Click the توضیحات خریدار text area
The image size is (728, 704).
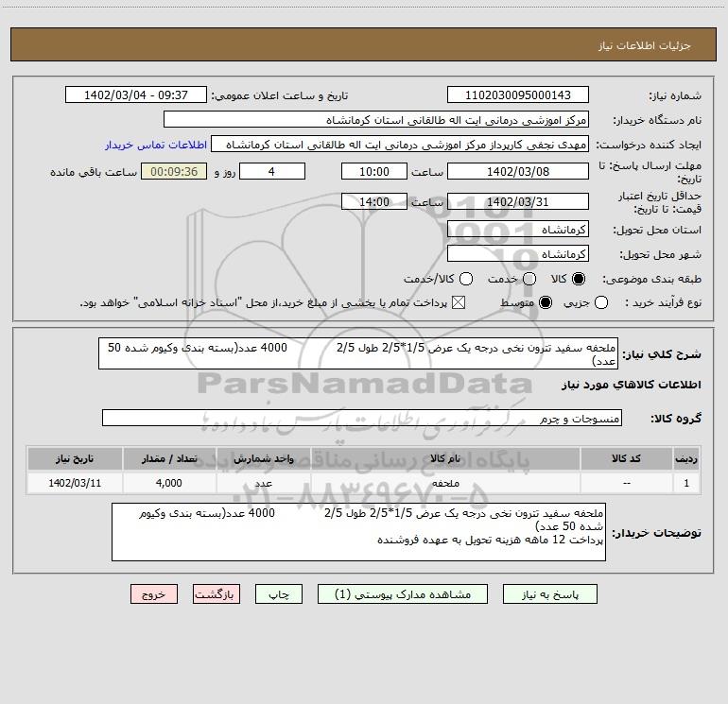click(x=358, y=532)
